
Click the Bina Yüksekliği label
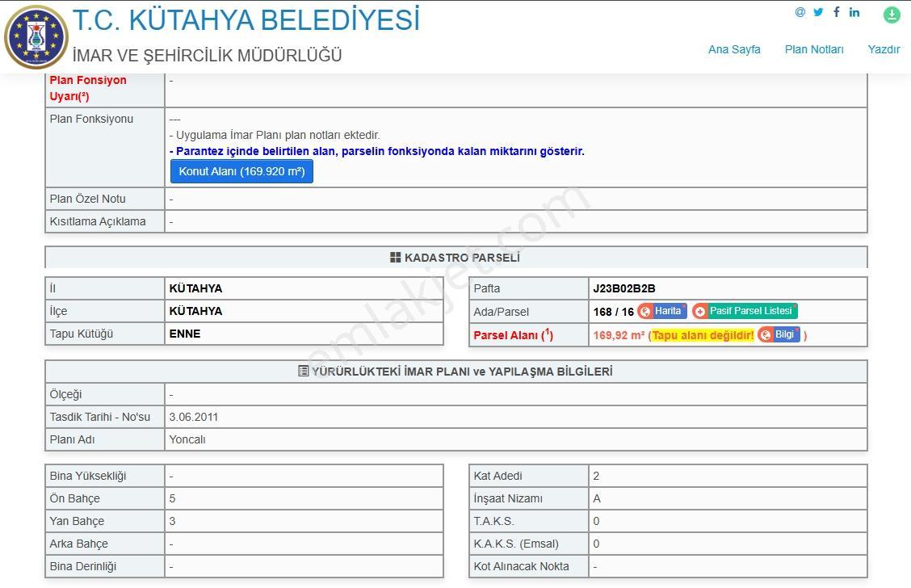pyautogui.click(x=88, y=476)
